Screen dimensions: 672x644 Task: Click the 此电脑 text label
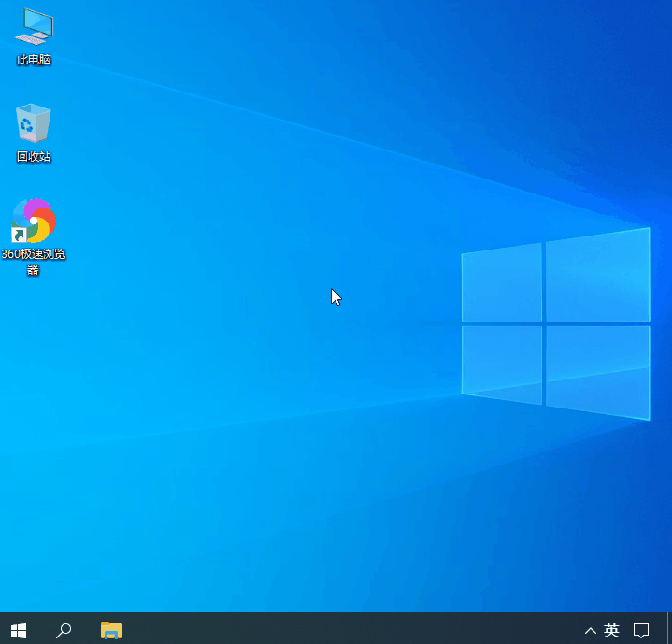coord(34,60)
